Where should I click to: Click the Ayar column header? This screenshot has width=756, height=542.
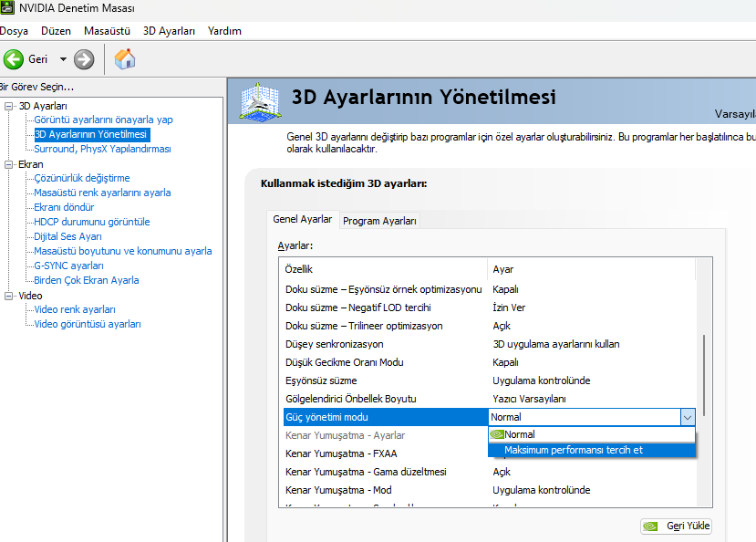click(x=592, y=269)
